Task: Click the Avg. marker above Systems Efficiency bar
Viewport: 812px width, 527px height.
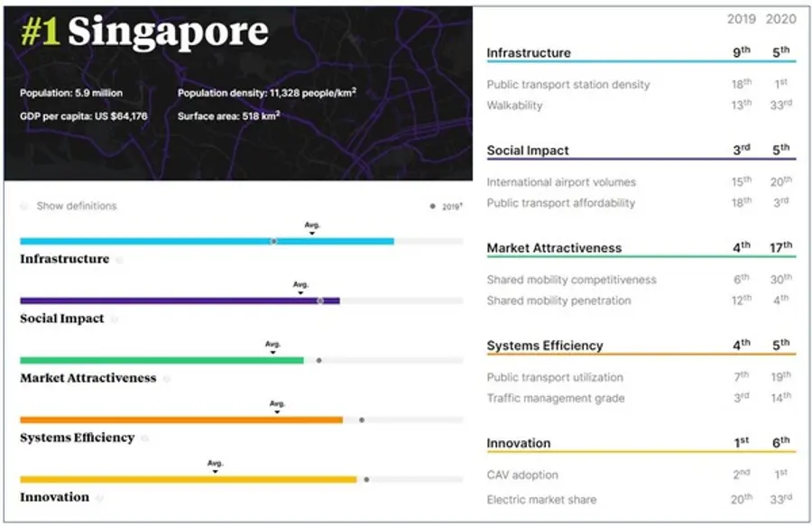Action: point(277,407)
